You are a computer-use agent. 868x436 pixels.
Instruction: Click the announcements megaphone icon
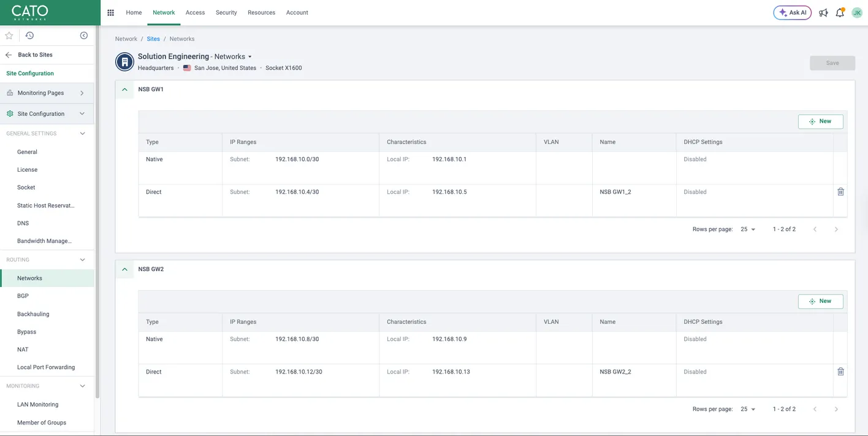tap(823, 12)
